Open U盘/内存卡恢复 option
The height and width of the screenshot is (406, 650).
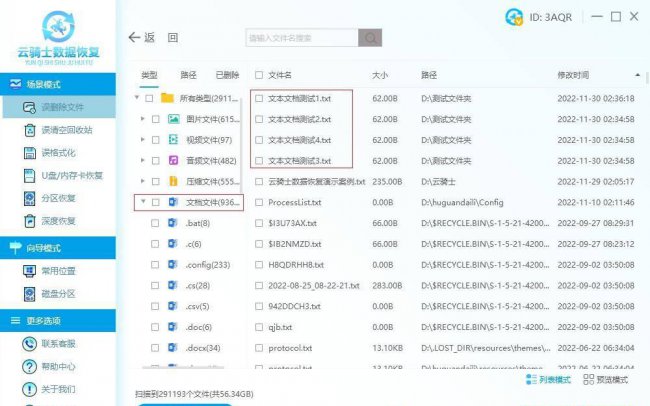tap(63, 175)
